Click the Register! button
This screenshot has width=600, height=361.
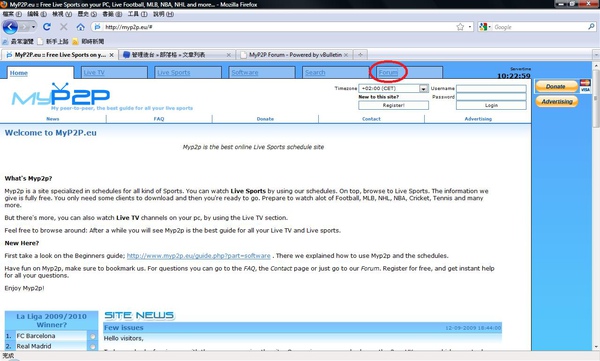click(393, 105)
